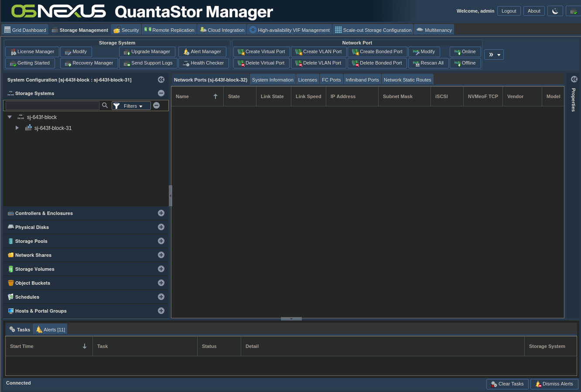
Task: Launch the Upgrade Manager
Action: (147, 52)
